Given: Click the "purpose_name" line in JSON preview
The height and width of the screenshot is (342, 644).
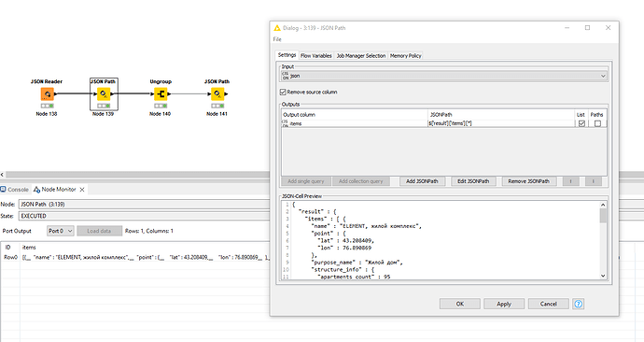Looking at the screenshot, I should pyautogui.click(x=357, y=263).
